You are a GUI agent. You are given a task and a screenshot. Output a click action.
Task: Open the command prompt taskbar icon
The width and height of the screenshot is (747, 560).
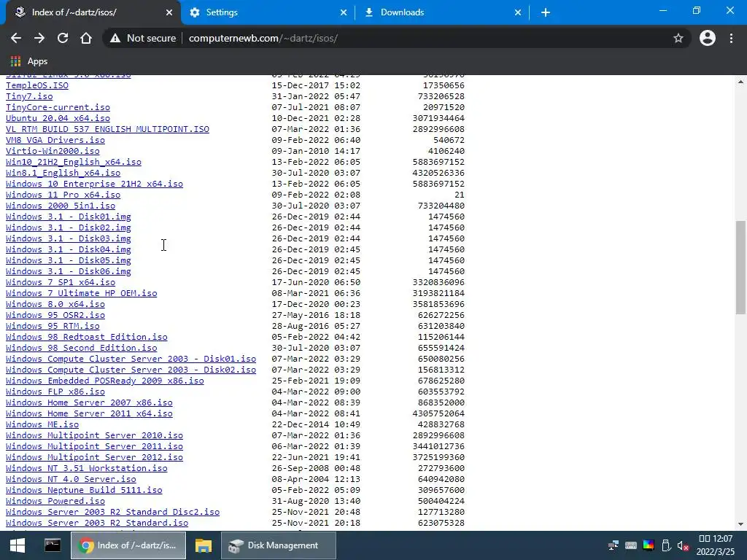pyautogui.click(x=53, y=545)
